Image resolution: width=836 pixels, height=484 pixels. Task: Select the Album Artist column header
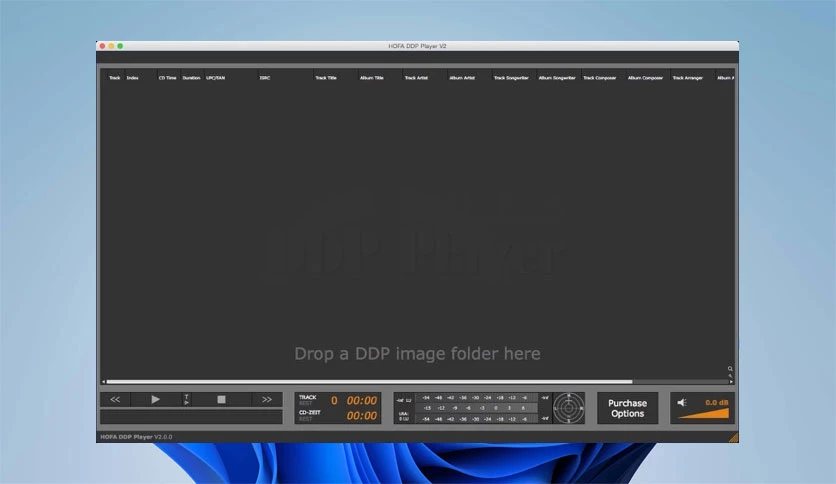pyautogui.click(x=462, y=78)
